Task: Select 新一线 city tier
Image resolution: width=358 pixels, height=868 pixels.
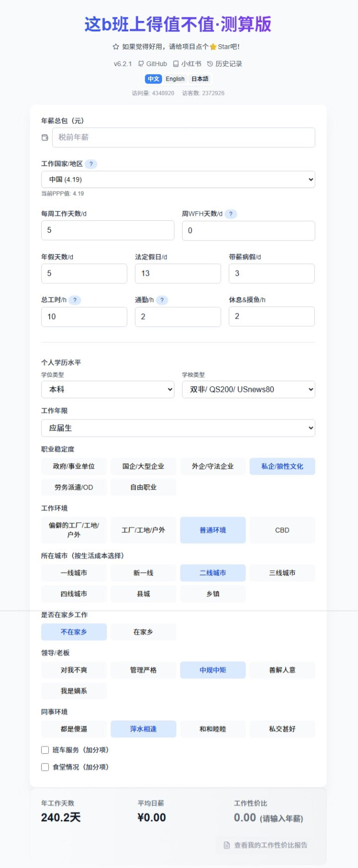Action: click(143, 573)
